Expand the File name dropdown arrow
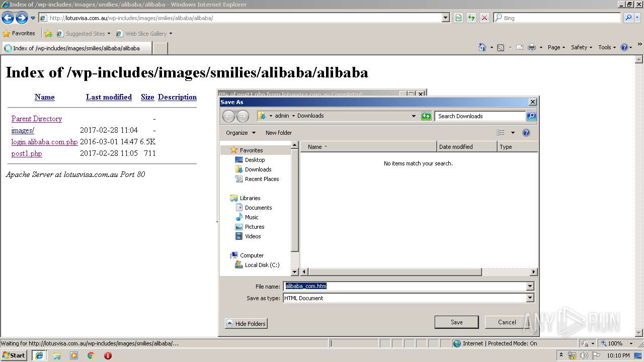This screenshot has width=644, height=362. (530, 286)
